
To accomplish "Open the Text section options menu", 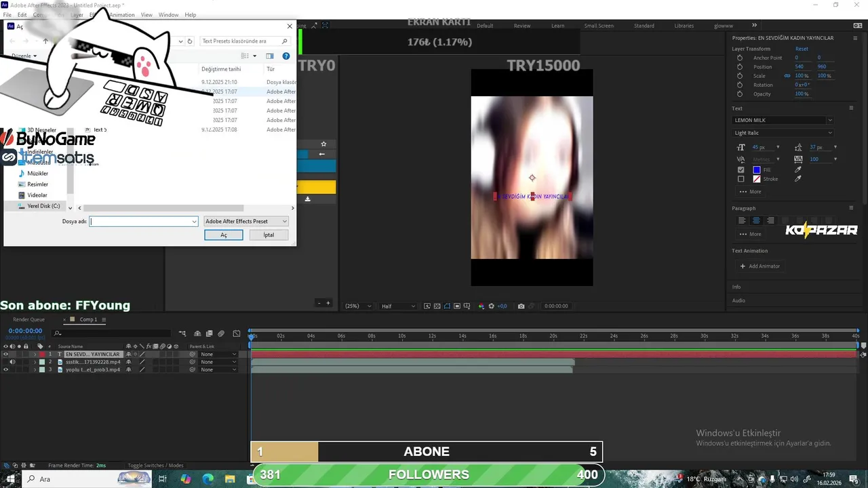I will [851, 108].
